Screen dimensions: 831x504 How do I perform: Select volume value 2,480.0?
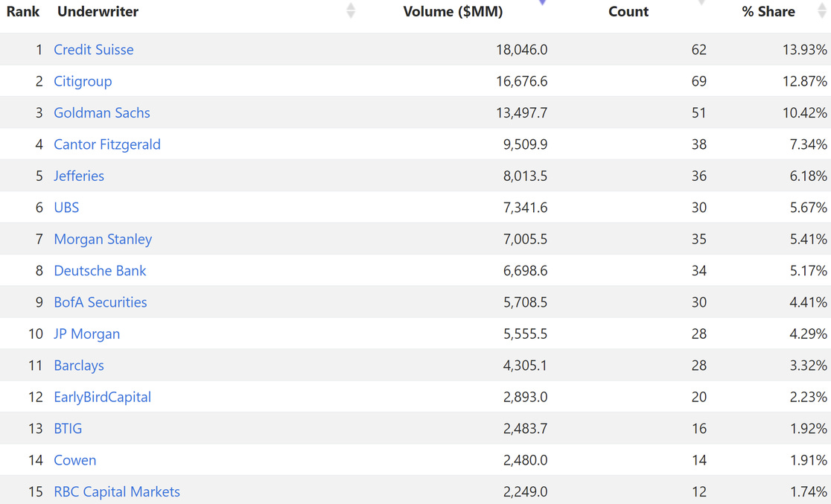tap(525, 460)
